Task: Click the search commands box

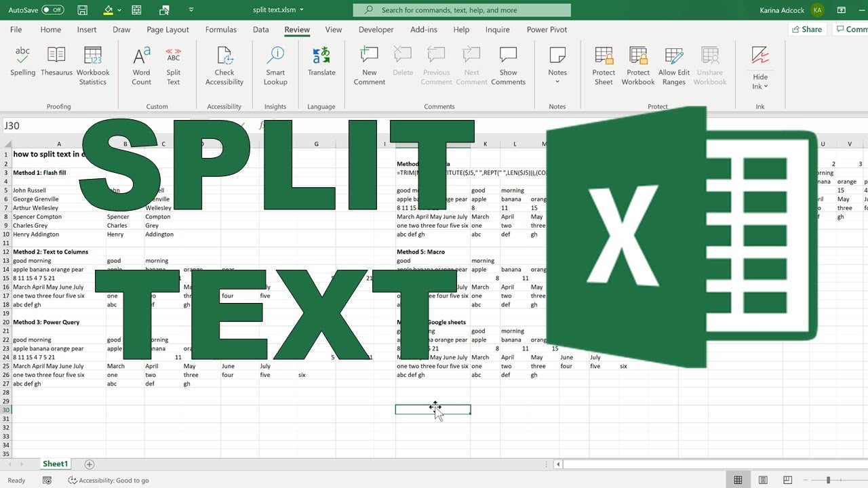Action: [x=462, y=10]
